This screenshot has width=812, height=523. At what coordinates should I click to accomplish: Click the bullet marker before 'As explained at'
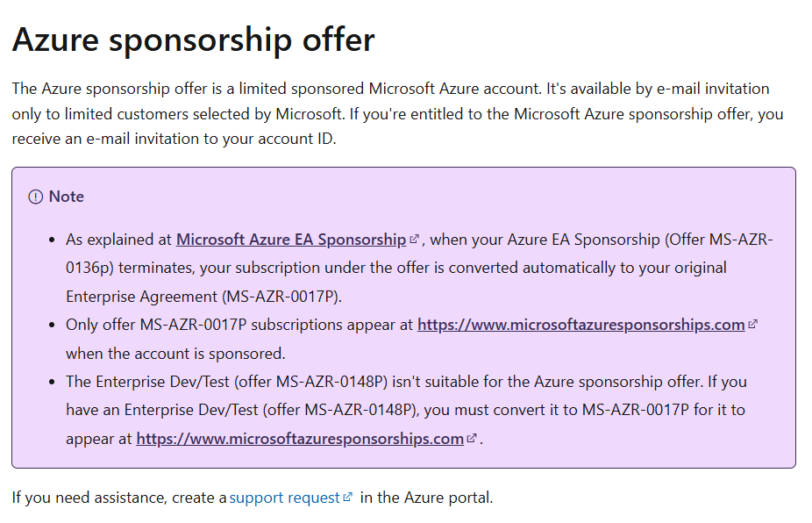click(52, 240)
